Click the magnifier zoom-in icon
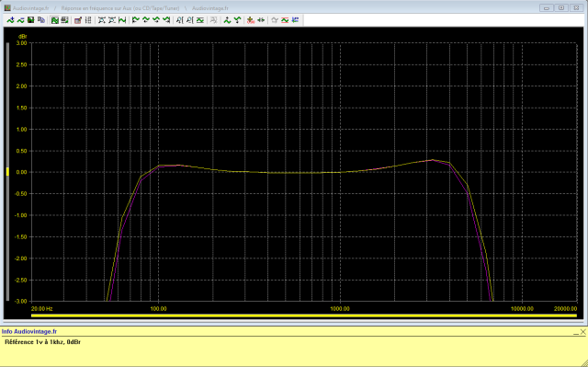Viewport: 588px width, 367px height. coord(180,20)
